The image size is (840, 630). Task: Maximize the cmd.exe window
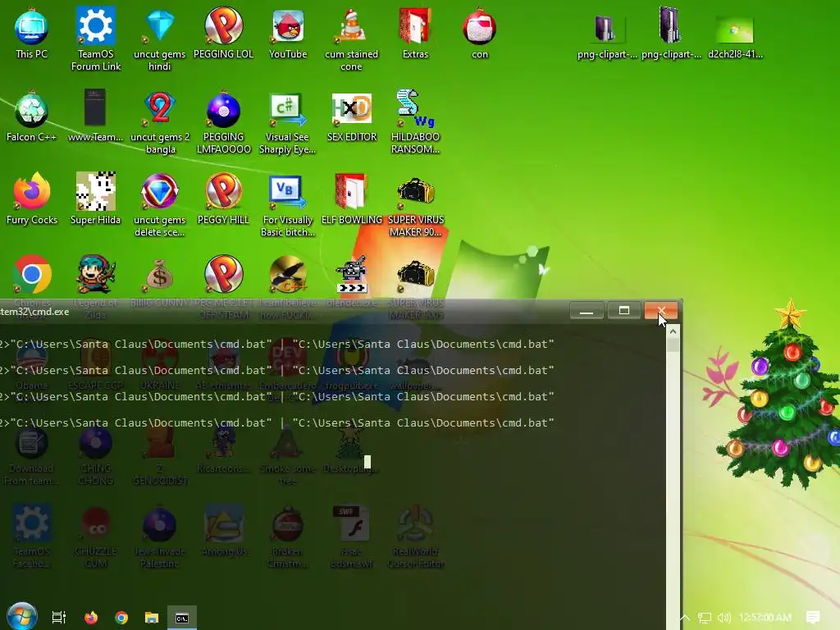[624, 311]
